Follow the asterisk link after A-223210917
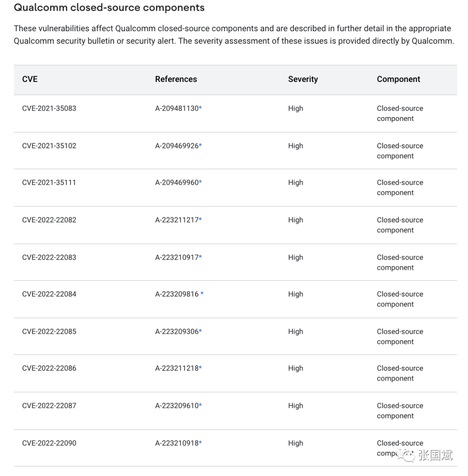Viewport: 468px width, 476px height. point(200,257)
